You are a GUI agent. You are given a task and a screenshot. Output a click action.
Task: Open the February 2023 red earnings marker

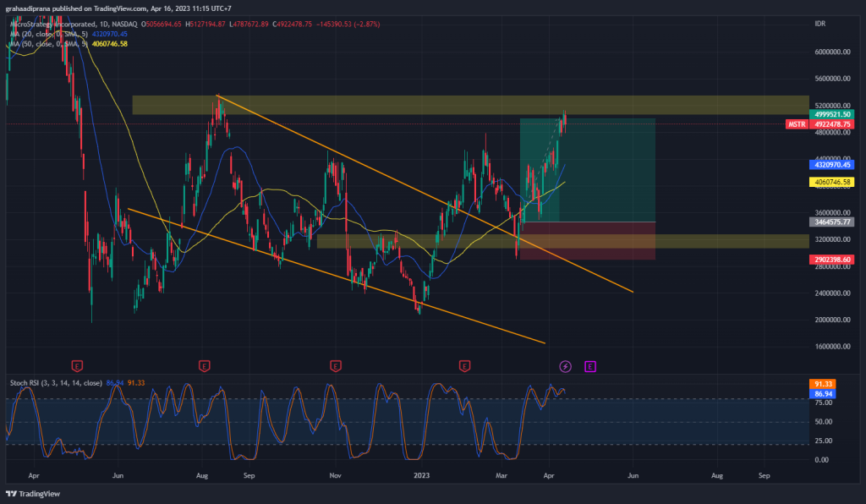click(x=464, y=366)
